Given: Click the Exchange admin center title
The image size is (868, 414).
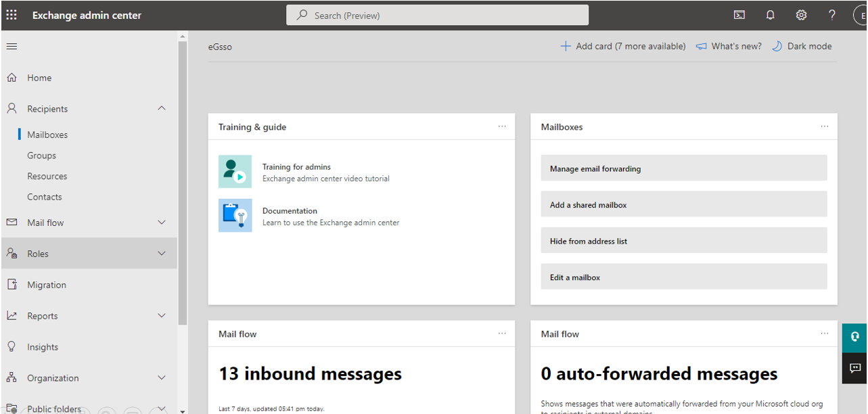Looking at the screenshot, I should click(87, 15).
